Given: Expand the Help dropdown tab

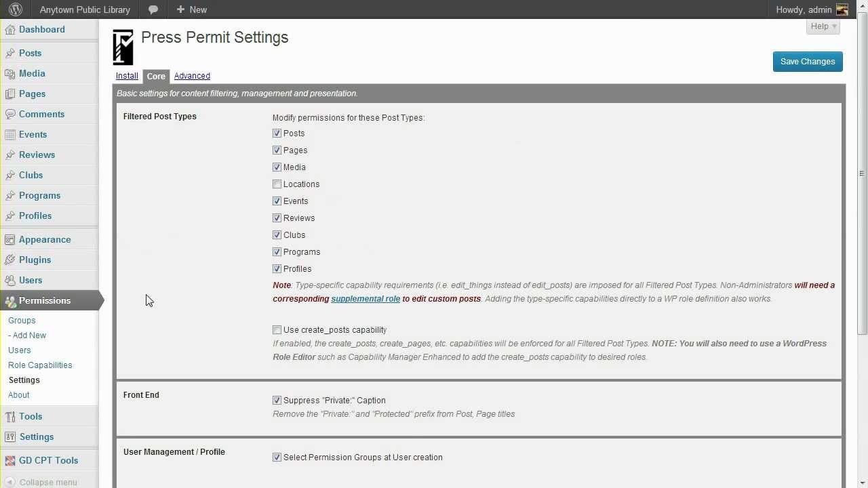Looking at the screenshot, I should pos(823,26).
